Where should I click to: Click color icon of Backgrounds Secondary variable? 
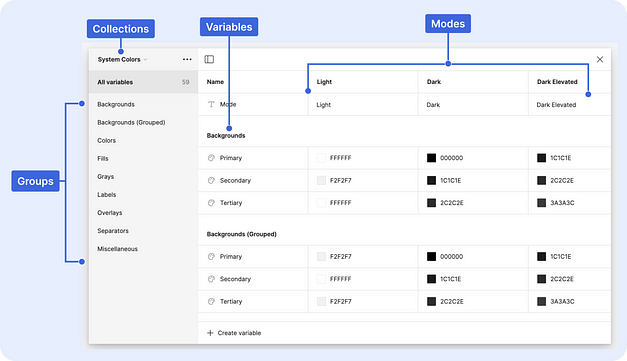click(211, 180)
